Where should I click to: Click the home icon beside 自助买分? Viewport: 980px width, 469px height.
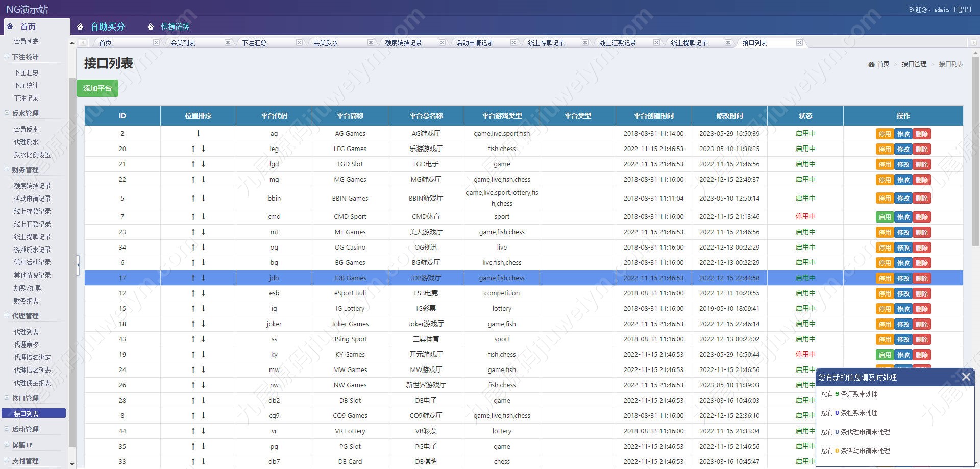80,27
